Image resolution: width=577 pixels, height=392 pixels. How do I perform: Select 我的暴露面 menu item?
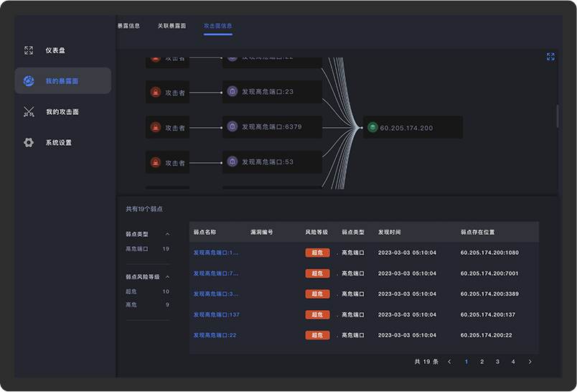click(x=63, y=80)
